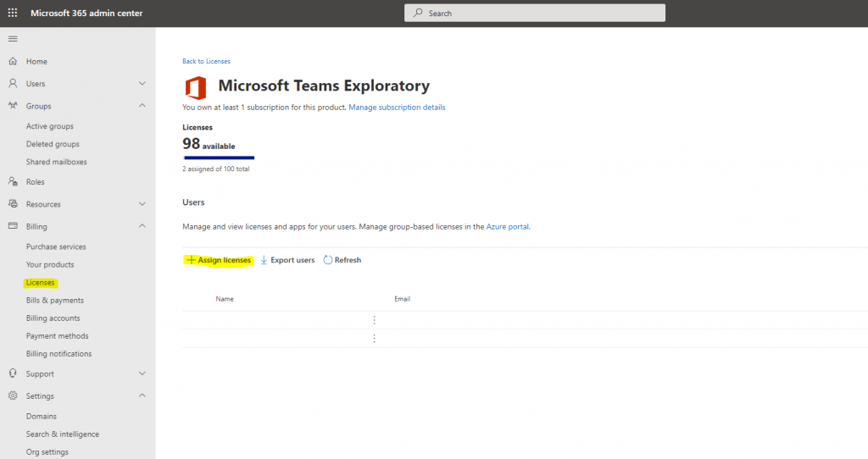The height and width of the screenshot is (459, 868).
Task: Click the Roles icon in sidebar
Action: pos(13,181)
